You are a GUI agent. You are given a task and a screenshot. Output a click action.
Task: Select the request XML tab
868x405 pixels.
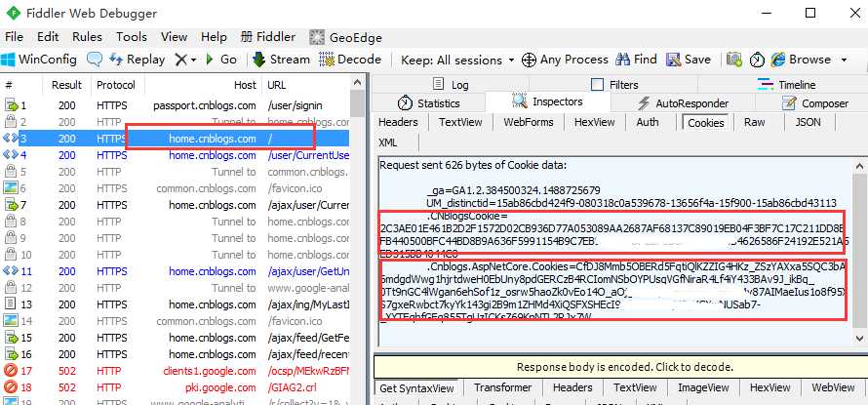click(388, 142)
